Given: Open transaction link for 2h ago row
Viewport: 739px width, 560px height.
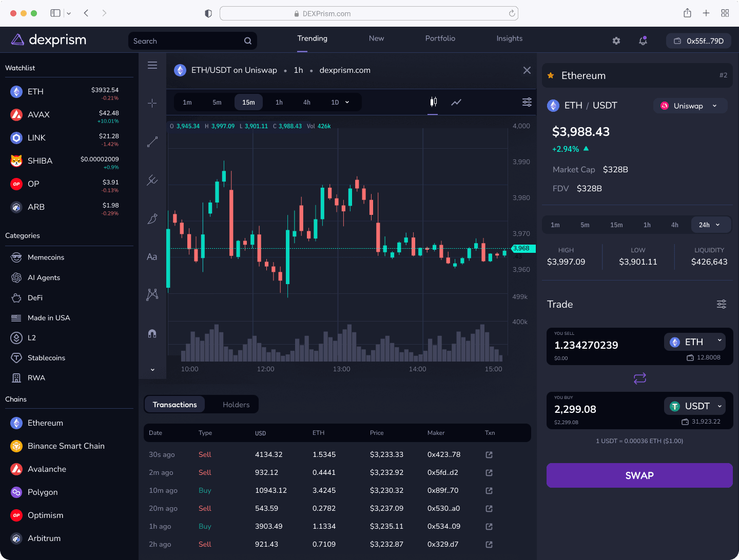Looking at the screenshot, I should (x=489, y=545).
